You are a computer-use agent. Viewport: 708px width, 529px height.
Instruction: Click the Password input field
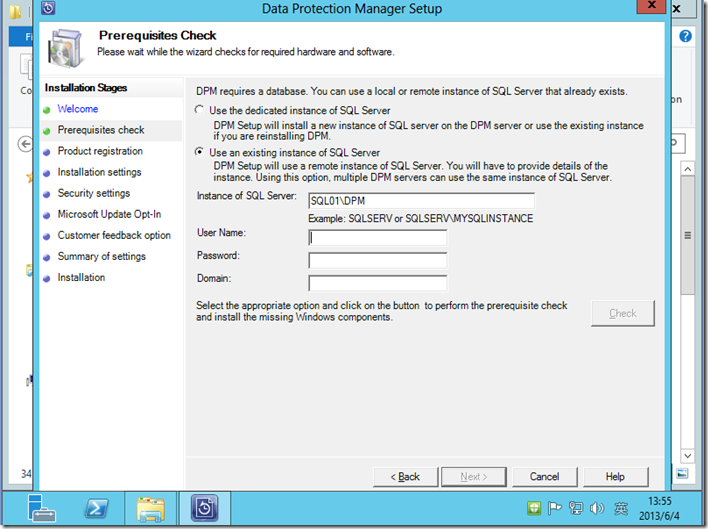378,260
